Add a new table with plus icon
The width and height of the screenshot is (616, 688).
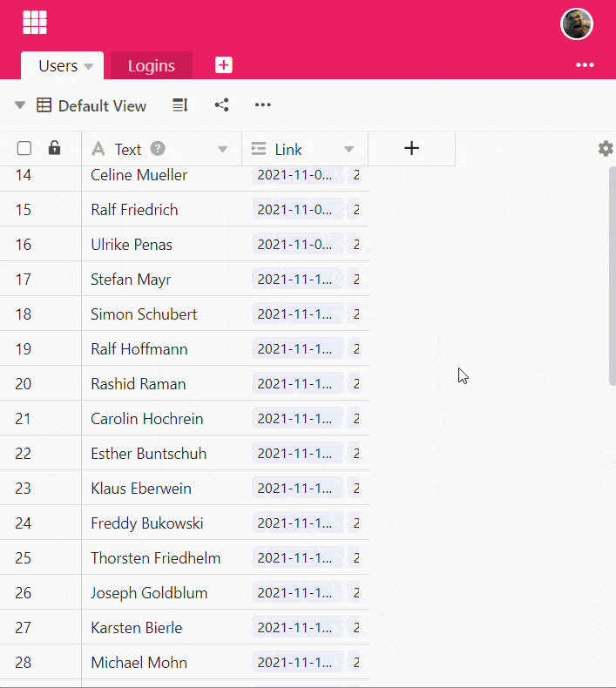tap(223, 65)
